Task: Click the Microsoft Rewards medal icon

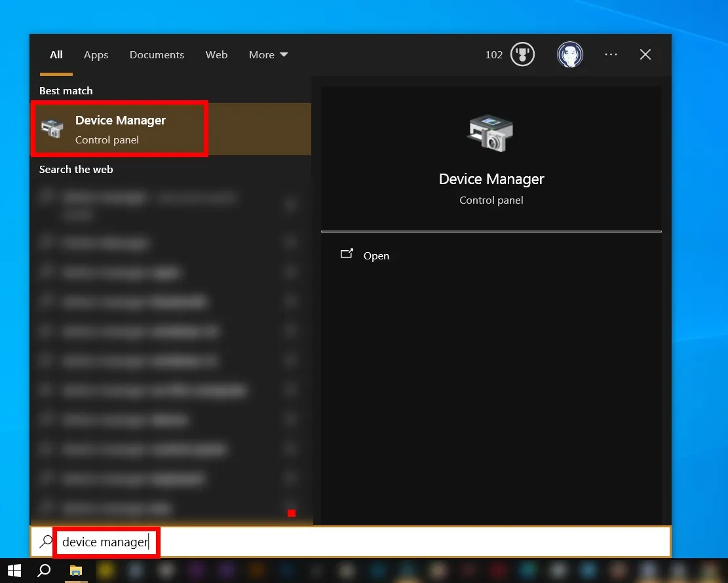Action: point(522,54)
